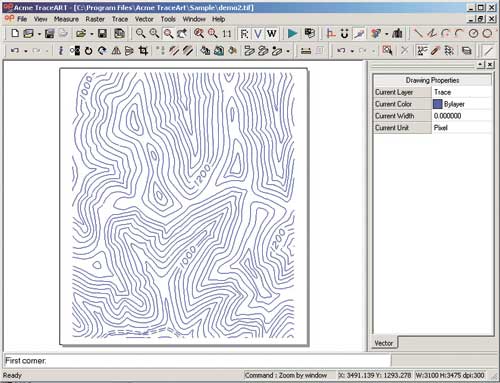Click the mirror/flip image icon
Viewport: 500px width, 383px height.
click(x=116, y=51)
